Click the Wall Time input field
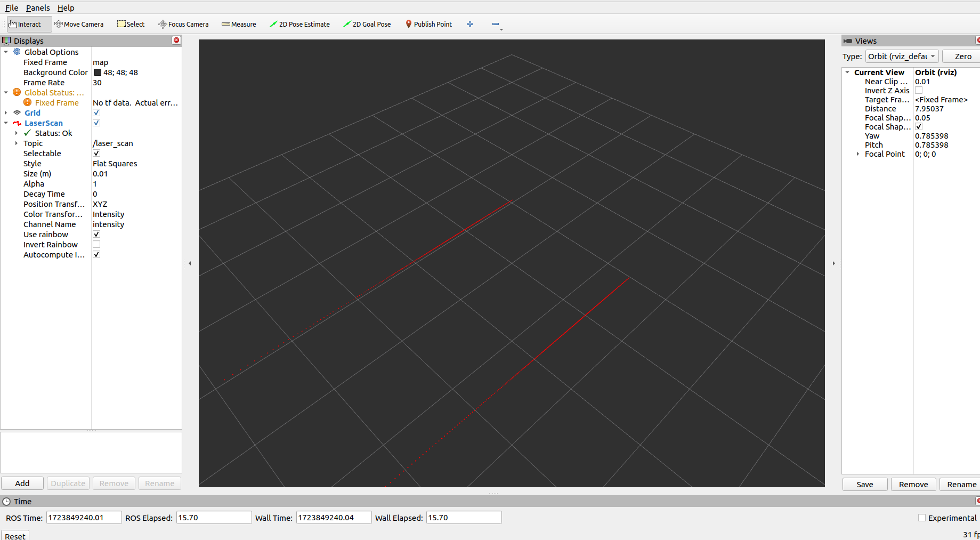Image resolution: width=980 pixels, height=540 pixels. (x=334, y=517)
